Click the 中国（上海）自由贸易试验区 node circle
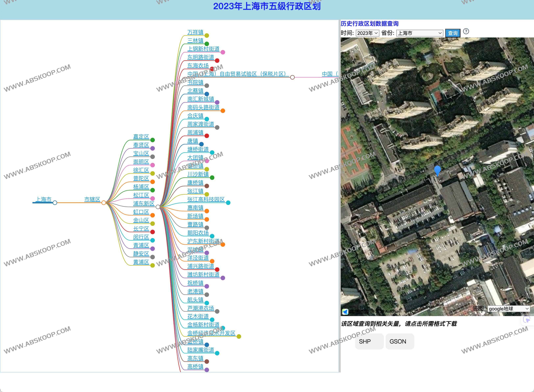 [292, 77]
